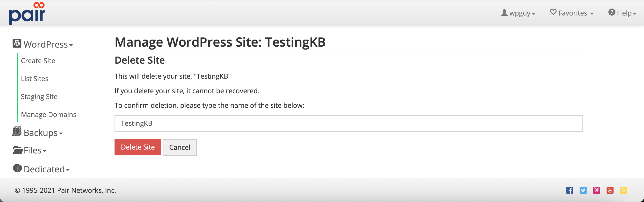Open the RSS feed icon
Viewport: 644px width, 202px height.
624,190
